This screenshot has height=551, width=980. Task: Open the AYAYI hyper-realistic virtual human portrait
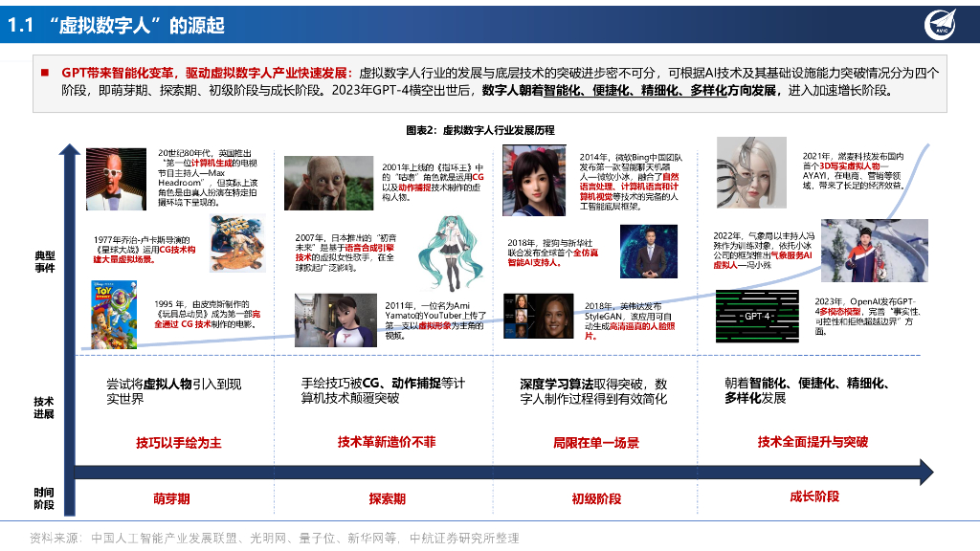(x=751, y=172)
